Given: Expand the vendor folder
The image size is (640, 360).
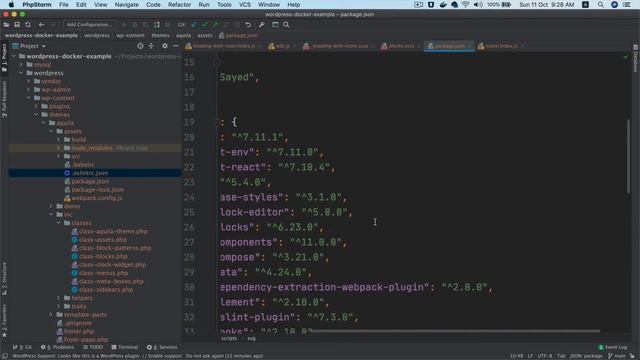Looking at the screenshot, I should 29,81.
